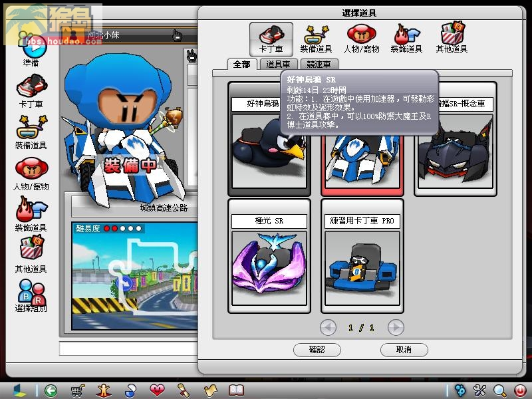
Task: Open settings with the wrench tools icon
Action: click(x=479, y=390)
